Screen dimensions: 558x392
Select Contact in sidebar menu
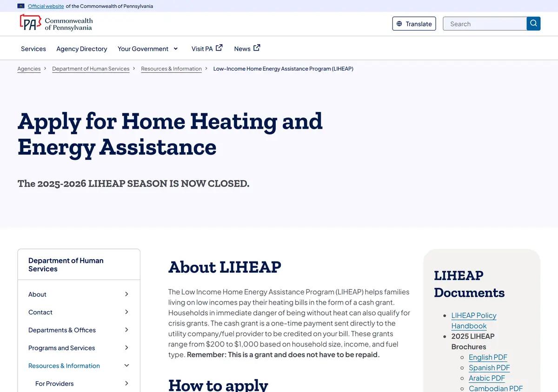[40, 312]
